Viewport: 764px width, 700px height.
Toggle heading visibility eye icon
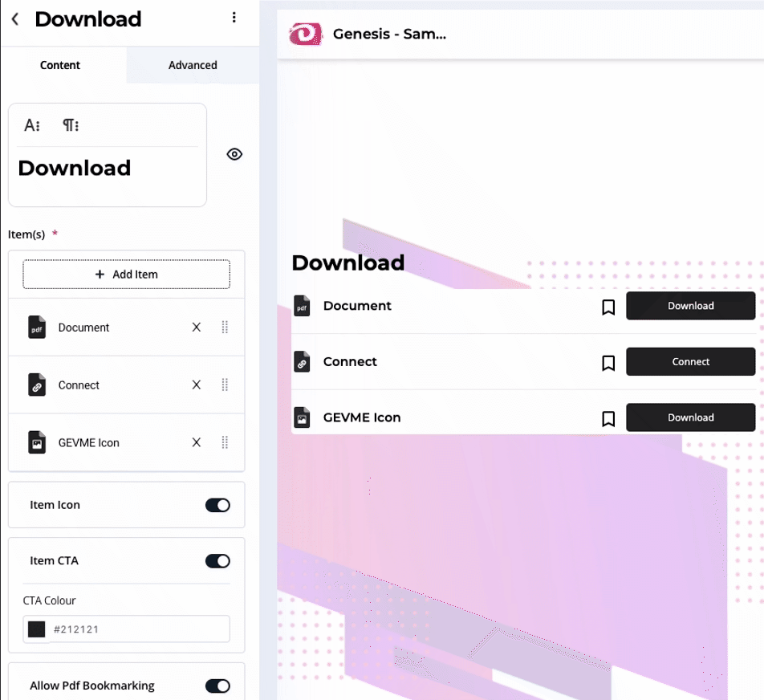point(234,154)
